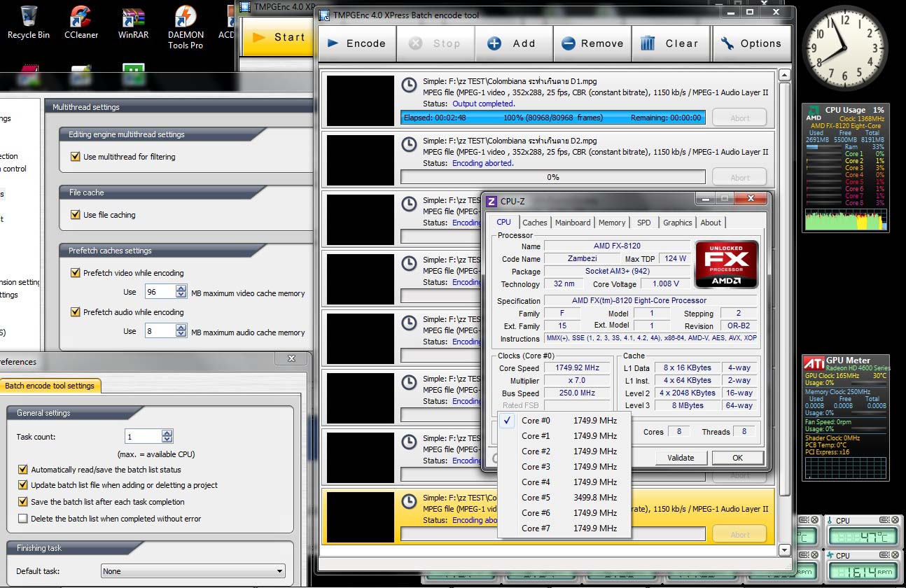The height and width of the screenshot is (588, 906).
Task: Uncheck Prefetch audio while encoding
Action: (76, 312)
